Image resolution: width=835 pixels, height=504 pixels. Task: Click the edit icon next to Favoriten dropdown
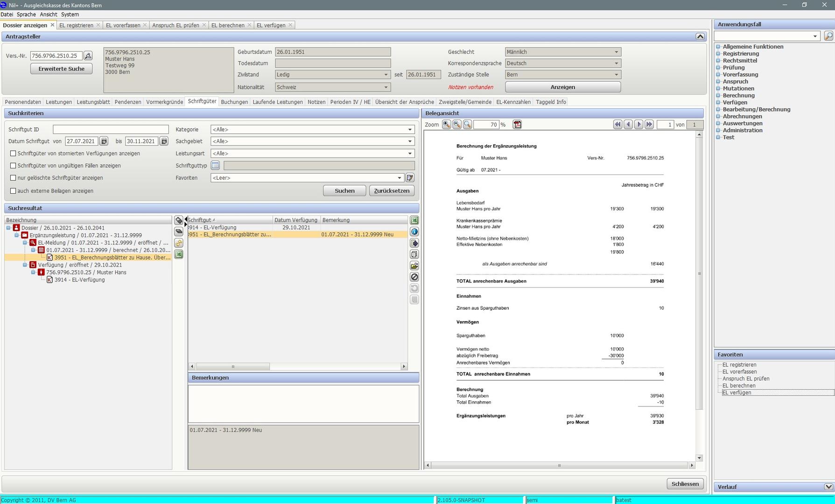pyautogui.click(x=410, y=178)
